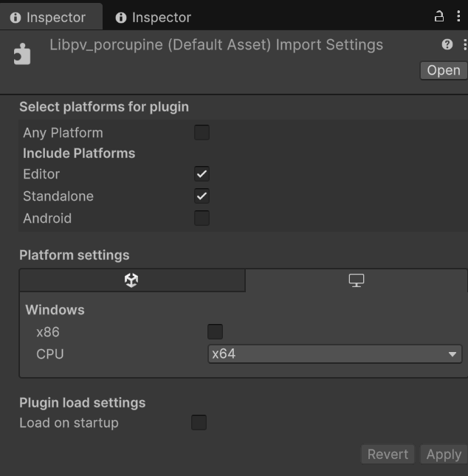Enable Load on startup checkbox
Viewport: 468px width, 476px height.
(199, 423)
